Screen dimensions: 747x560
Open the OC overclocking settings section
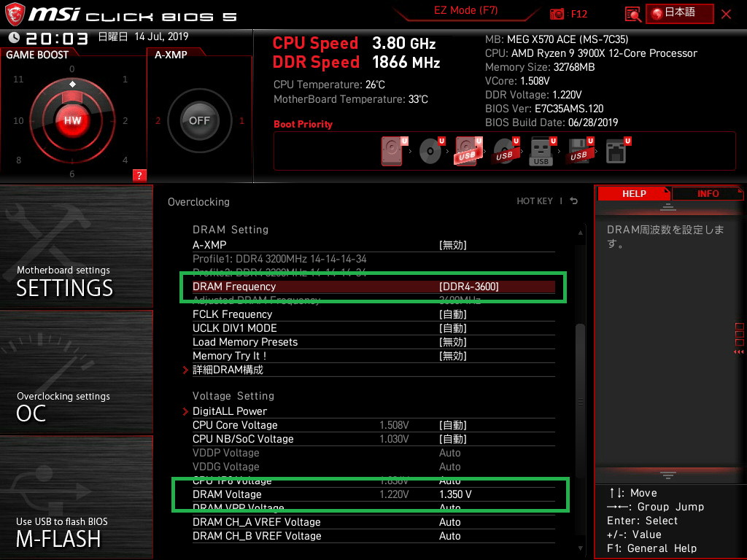coord(76,373)
